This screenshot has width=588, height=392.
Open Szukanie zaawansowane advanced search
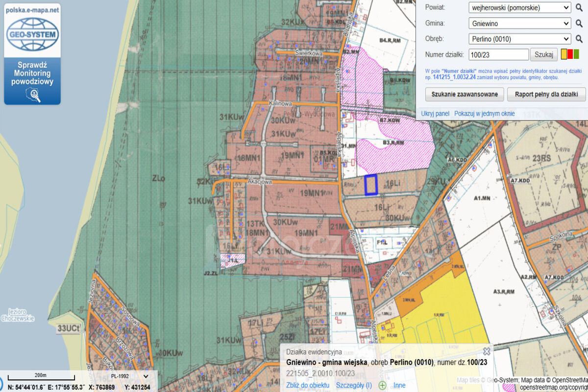[465, 94]
